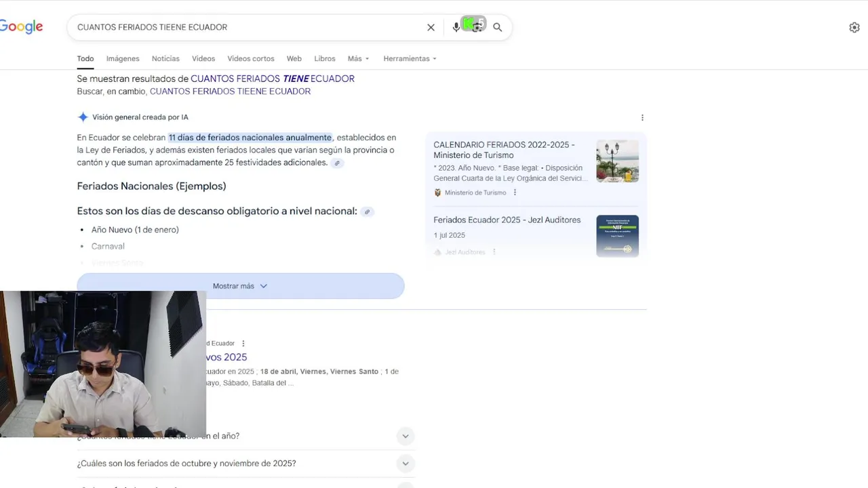Open three-dot menu beside 'd Ecuador' result
The image size is (868, 488).
click(243, 344)
